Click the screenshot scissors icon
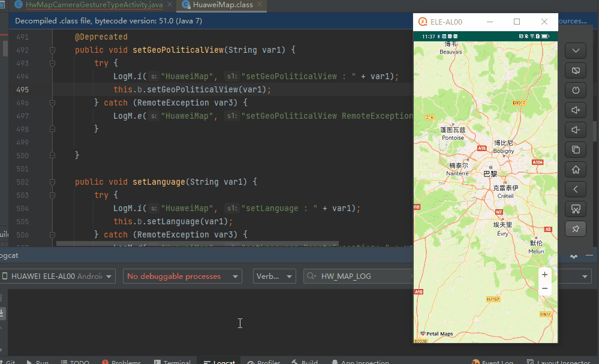The image size is (599, 364). pos(576,209)
